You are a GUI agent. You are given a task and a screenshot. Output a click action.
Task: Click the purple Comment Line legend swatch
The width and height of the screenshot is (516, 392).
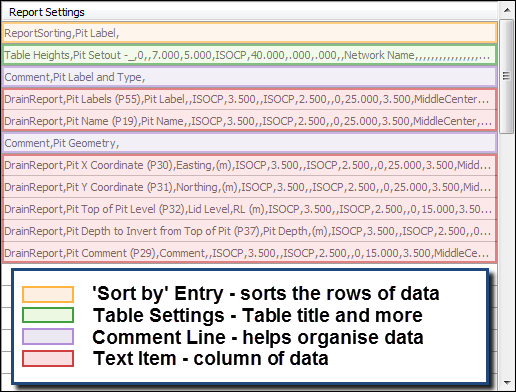pos(48,337)
